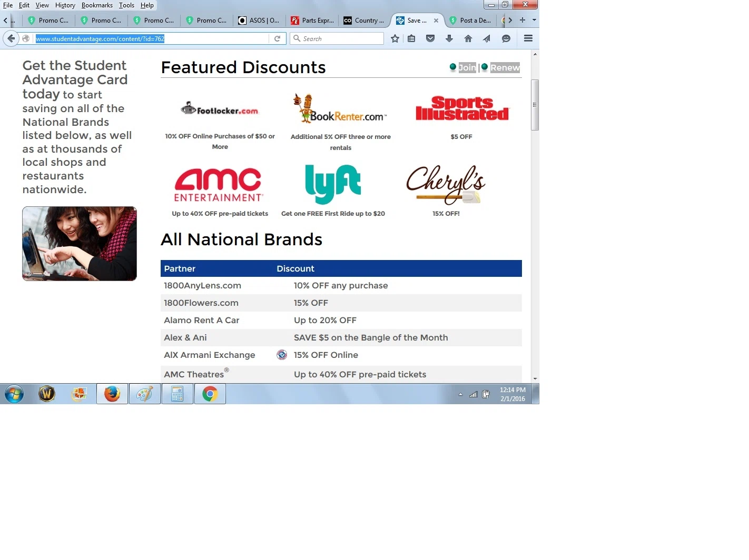This screenshot has width=749, height=560.
Task: Select the 1800AnyLens.com partner row
Action: click(341, 286)
